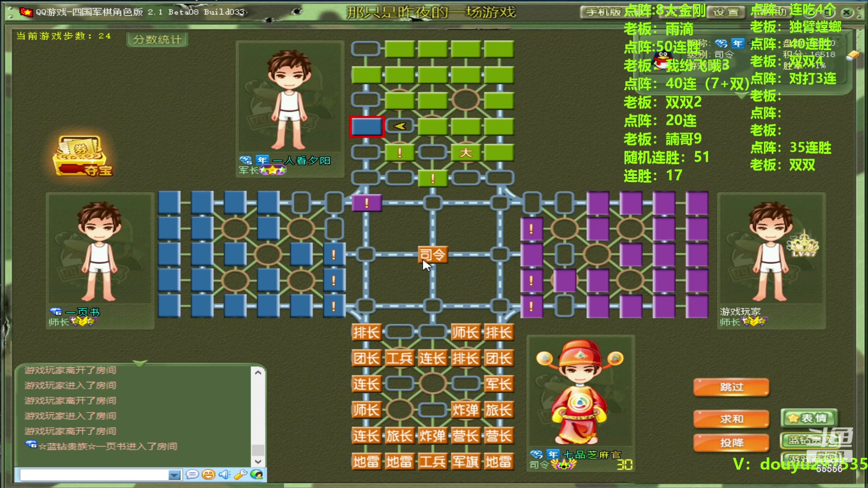
Task: Click avatar of player 七品芝麻官
Action: (x=580, y=391)
